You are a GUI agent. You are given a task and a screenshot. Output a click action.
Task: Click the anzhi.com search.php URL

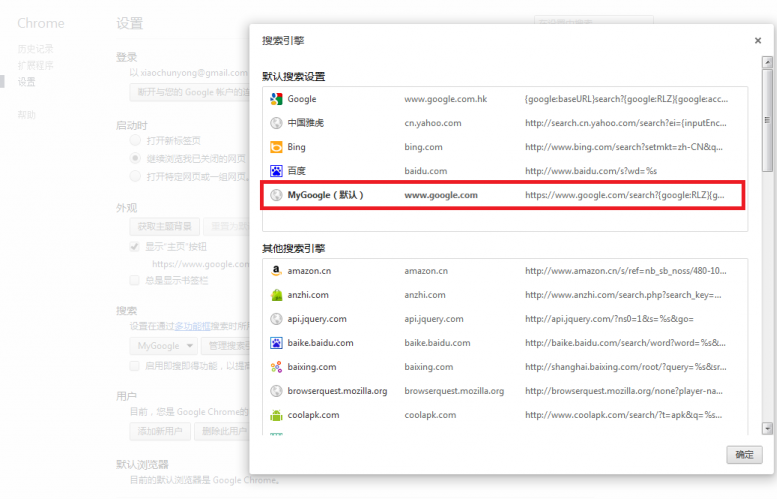point(623,295)
